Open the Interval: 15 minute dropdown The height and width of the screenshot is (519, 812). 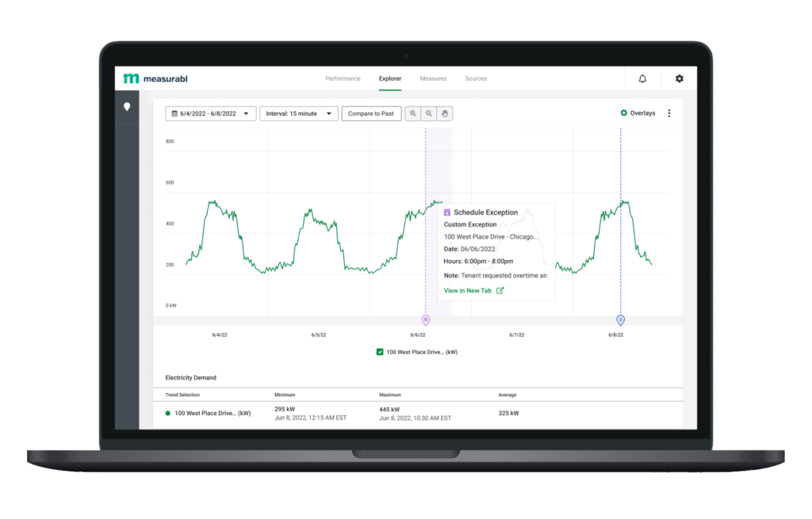pyautogui.click(x=299, y=113)
